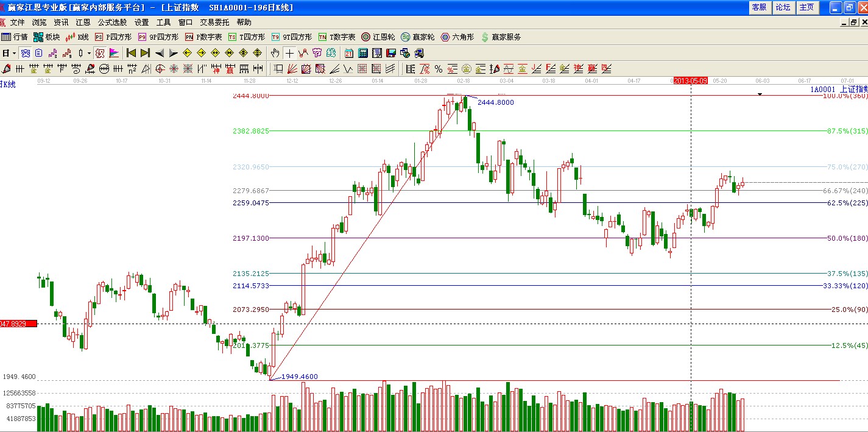
Task: Open the calculator icon in toolbar
Action: (x=362, y=53)
